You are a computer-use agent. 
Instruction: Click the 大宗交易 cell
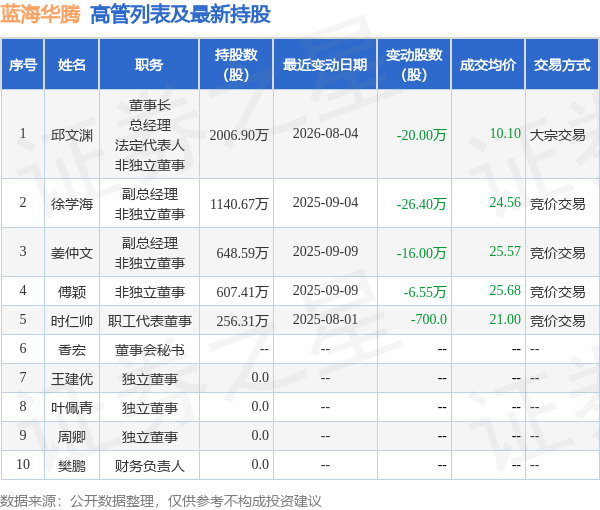(x=558, y=135)
